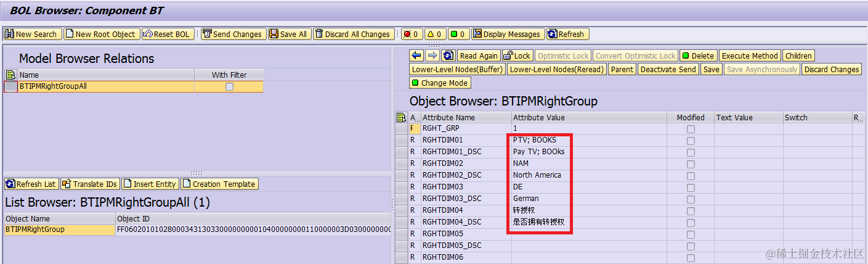Viewport: 868px width, 264px height.
Task: Click attribute value 'Pay TV; BOOks'
Action: [x=538, y=152]
